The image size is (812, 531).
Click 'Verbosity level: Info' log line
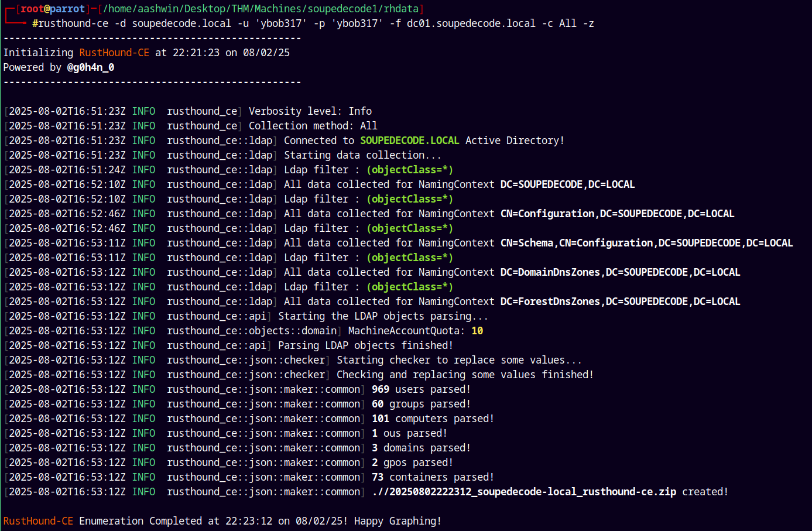310,111
